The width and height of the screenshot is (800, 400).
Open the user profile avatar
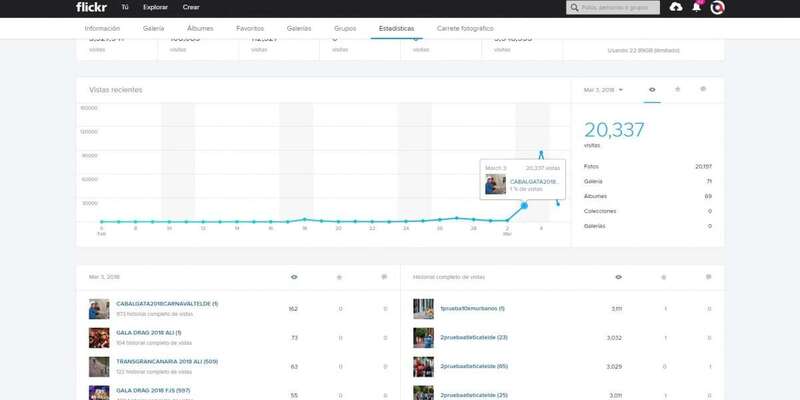tap(717, 8)
